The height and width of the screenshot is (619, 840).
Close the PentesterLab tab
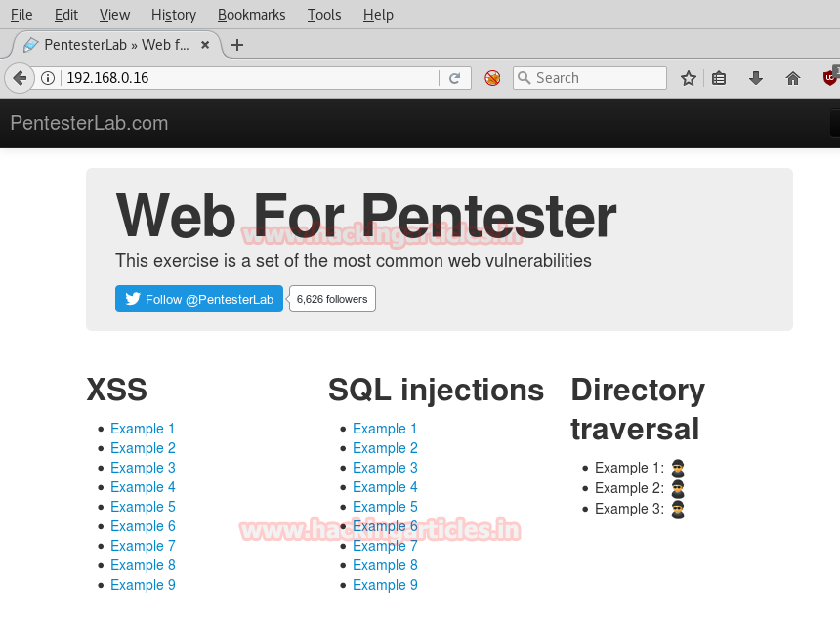point(205,45)
